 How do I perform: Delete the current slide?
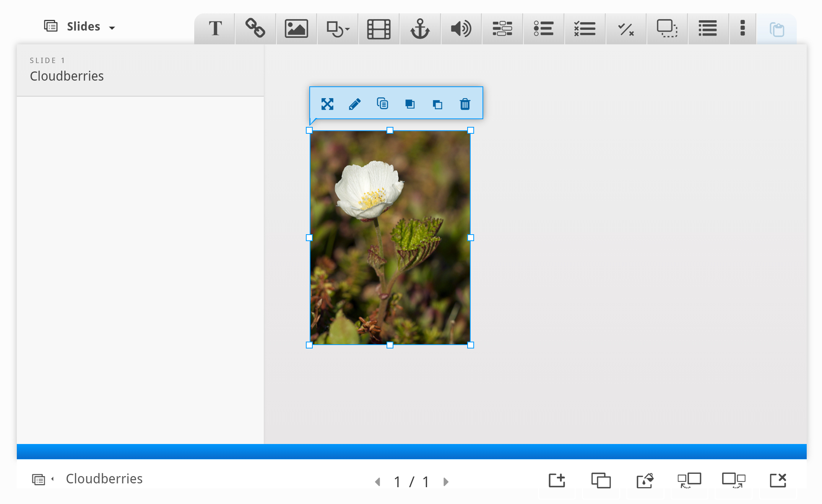[x=778, y=480]
